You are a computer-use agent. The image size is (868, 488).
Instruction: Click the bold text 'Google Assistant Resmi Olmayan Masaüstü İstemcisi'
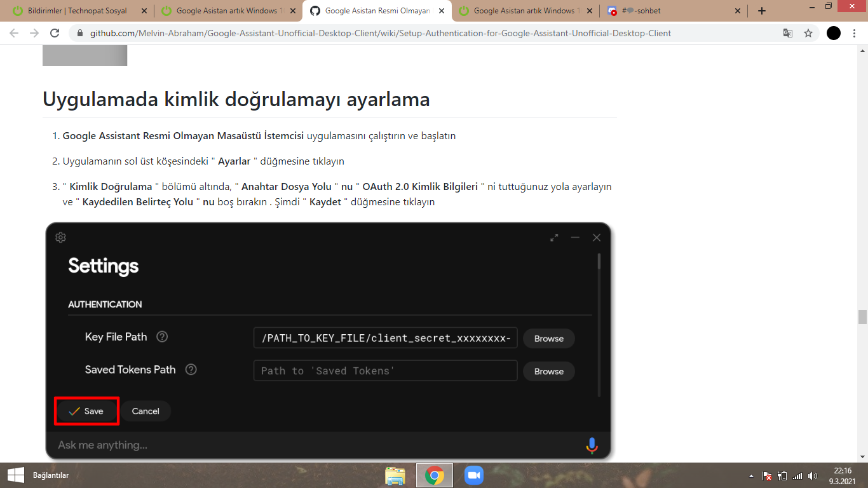pos(184,136)
